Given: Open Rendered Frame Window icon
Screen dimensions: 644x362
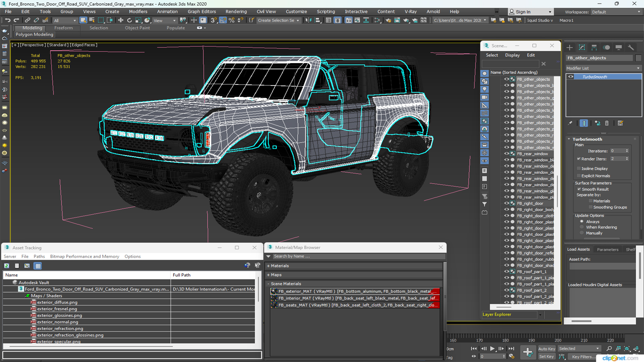Looking at the screenshot, I should click(x=397, y=20).
